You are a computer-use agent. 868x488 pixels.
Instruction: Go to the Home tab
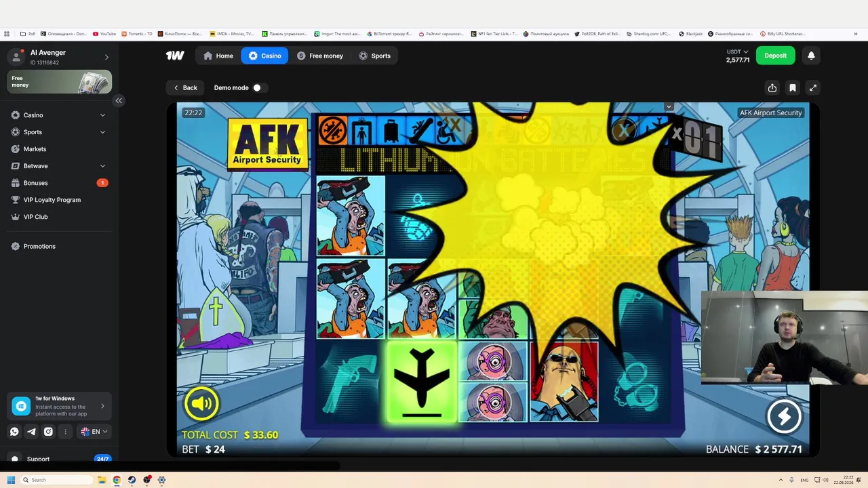(218, 56)
